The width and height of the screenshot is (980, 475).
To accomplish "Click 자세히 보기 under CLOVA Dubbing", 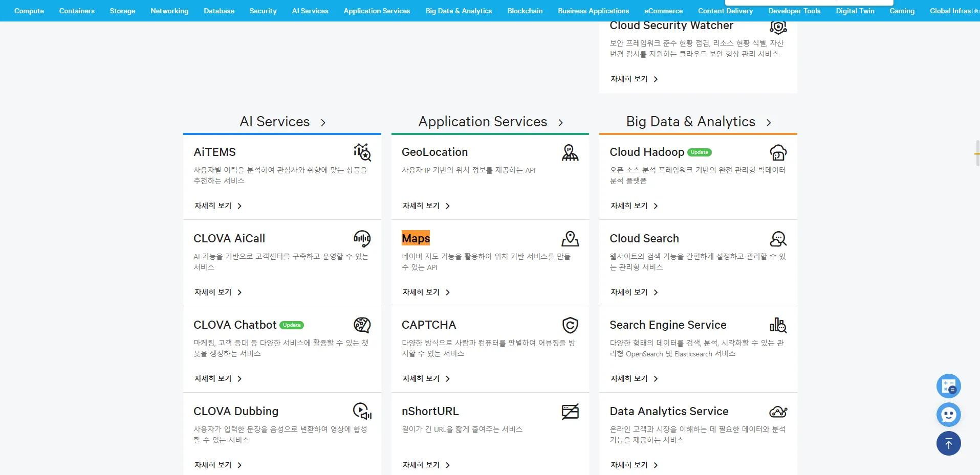I will coord(218,465).
